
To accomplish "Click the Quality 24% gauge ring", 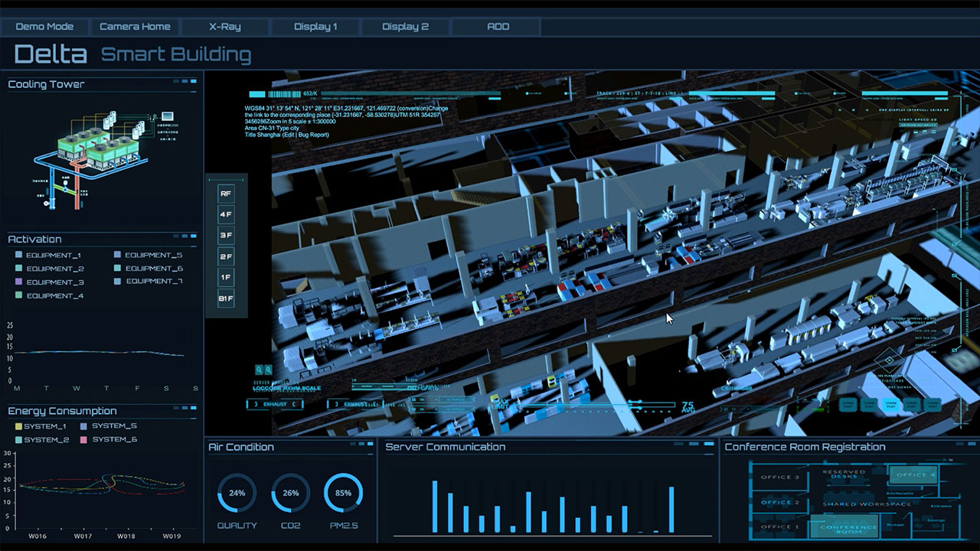I will 237,494.
